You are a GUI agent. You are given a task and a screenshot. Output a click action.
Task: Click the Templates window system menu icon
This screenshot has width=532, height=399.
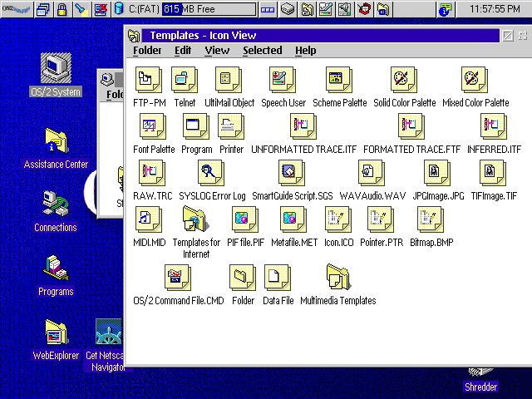(134, 35)
